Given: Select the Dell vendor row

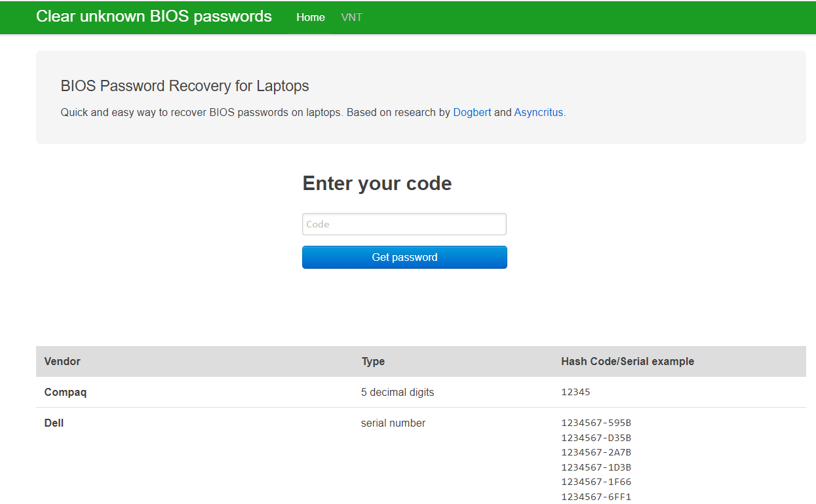Looking at the screenshot, I should [54, 423].
